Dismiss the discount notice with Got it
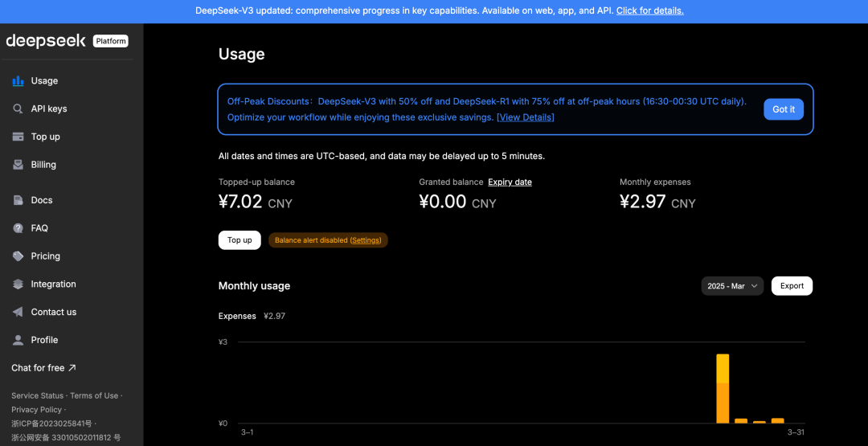The height and width of the screenshot is (446, 868). pos(783,109)
